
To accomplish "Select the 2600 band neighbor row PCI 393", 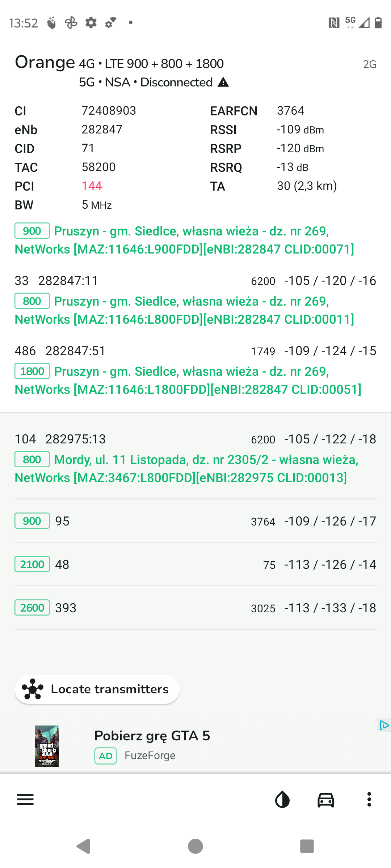I will click(195, 608).
